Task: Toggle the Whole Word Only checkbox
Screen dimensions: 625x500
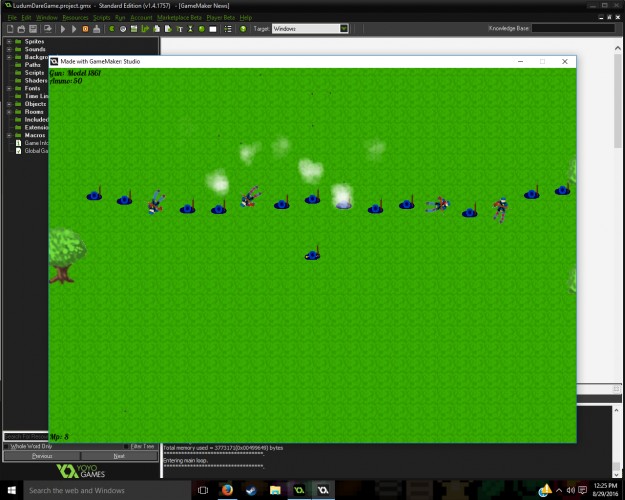Action: click(6, 447)
